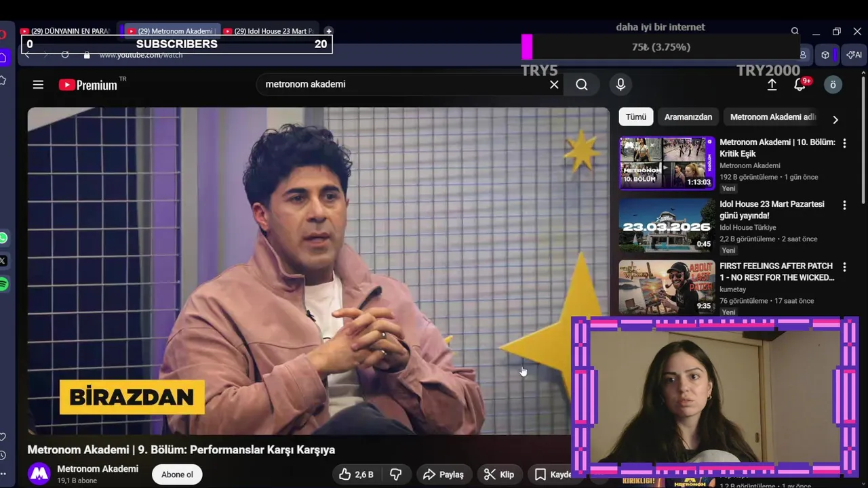Open options menu for the Idol House video
This screenshot has height=488, width=868.
coord(844,205)
